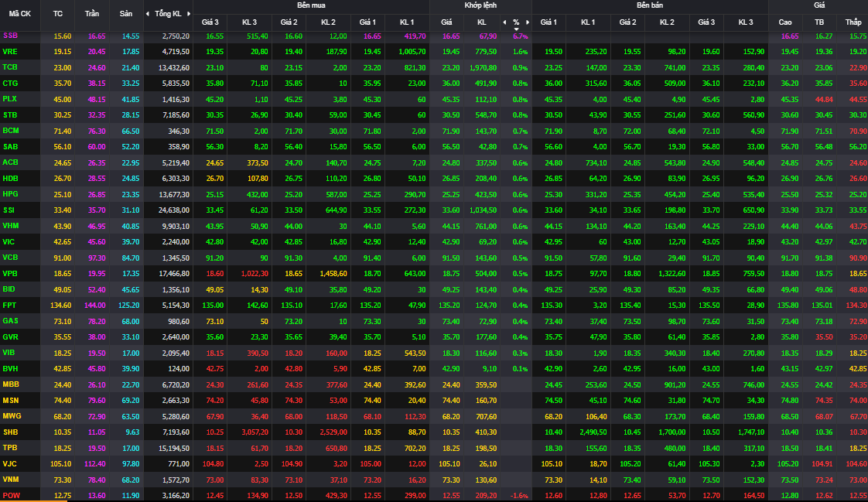Open the VCB stock symbol

(x=10, y=258)
